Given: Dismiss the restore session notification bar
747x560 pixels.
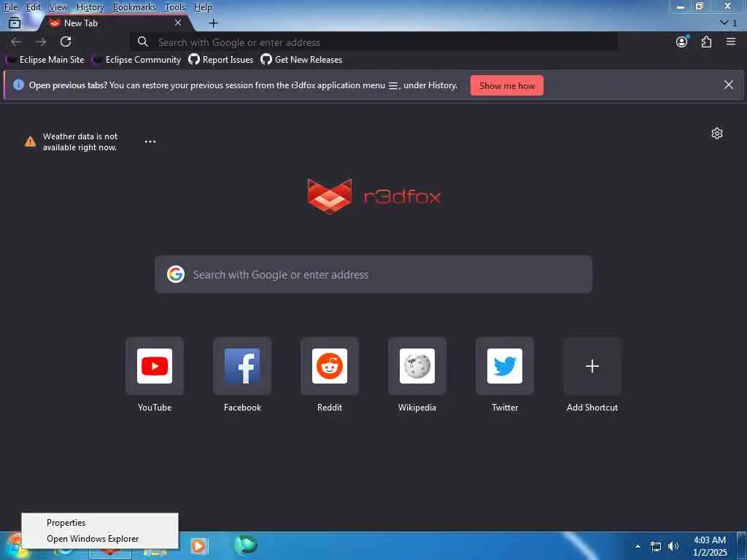Looking at the screenshot, I should (x=729, y=85).
